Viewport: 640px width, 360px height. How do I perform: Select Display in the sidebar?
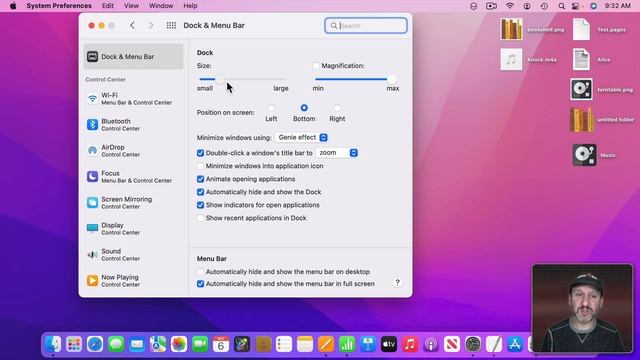click(x=133, y=229)
